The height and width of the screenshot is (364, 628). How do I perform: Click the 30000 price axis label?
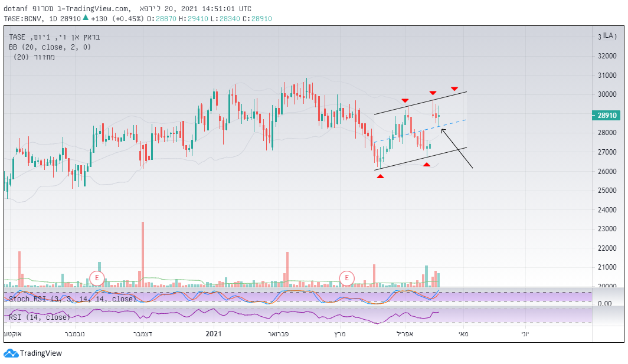coord(607,94)
